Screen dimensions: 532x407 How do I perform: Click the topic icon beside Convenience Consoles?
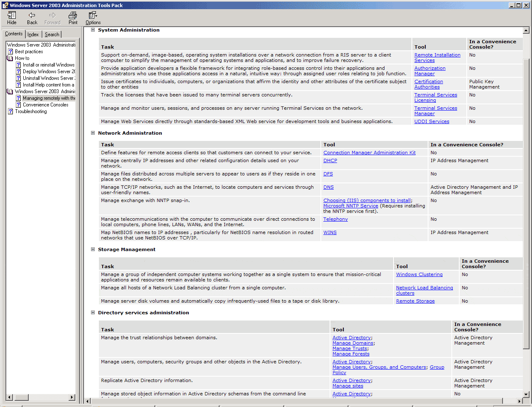tap(19, 105)
